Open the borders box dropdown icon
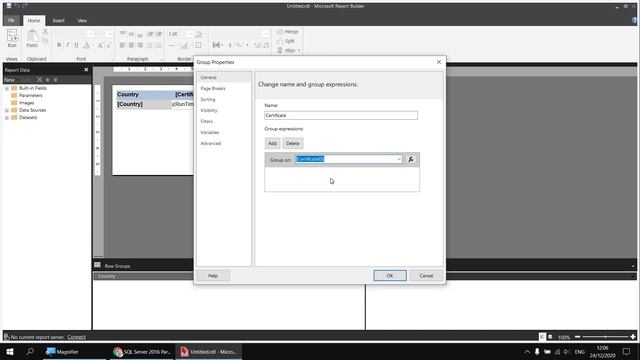 pos(199,45)
